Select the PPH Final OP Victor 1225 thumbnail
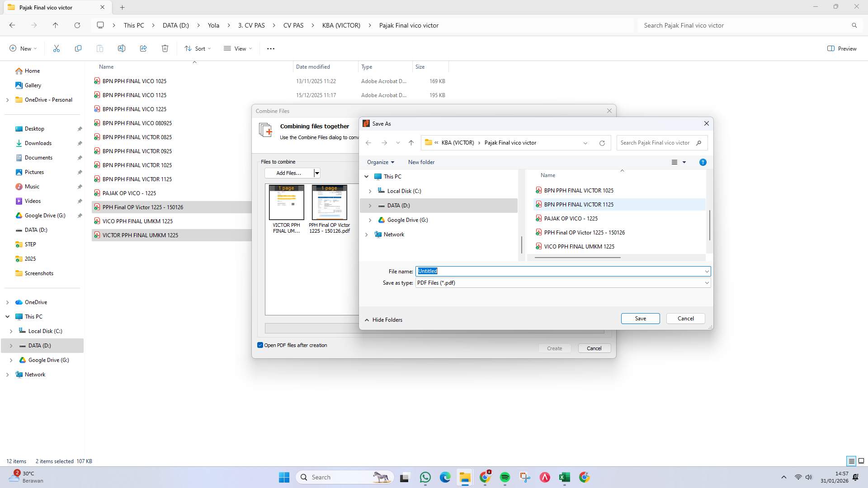The image size is (868, 488). click(330, 202)
